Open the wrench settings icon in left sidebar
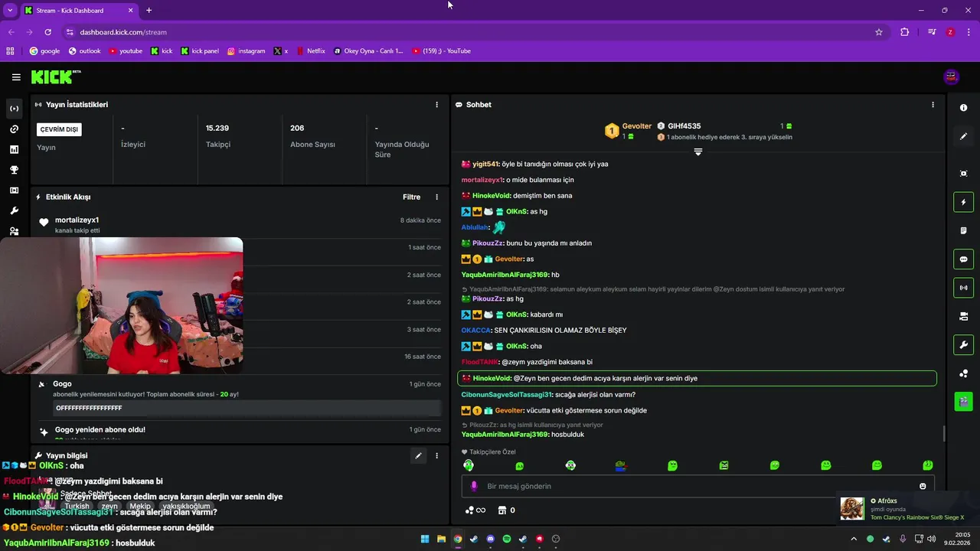 [x=14, y=210]
